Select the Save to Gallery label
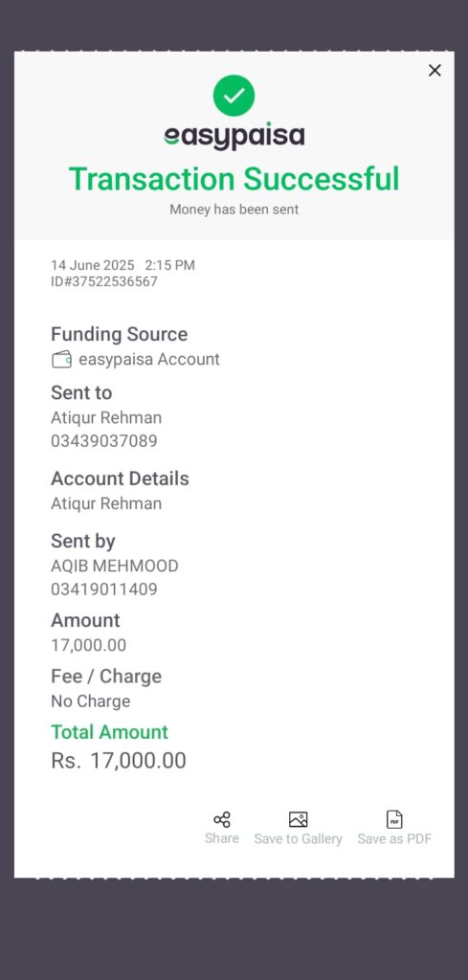The image size is (468, 980). click(298, 838)
